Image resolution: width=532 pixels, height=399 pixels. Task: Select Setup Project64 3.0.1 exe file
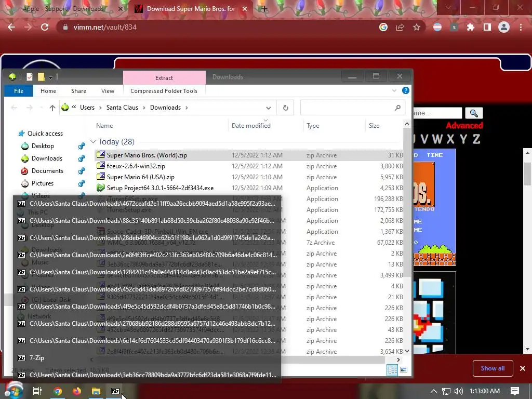[249, 188]
